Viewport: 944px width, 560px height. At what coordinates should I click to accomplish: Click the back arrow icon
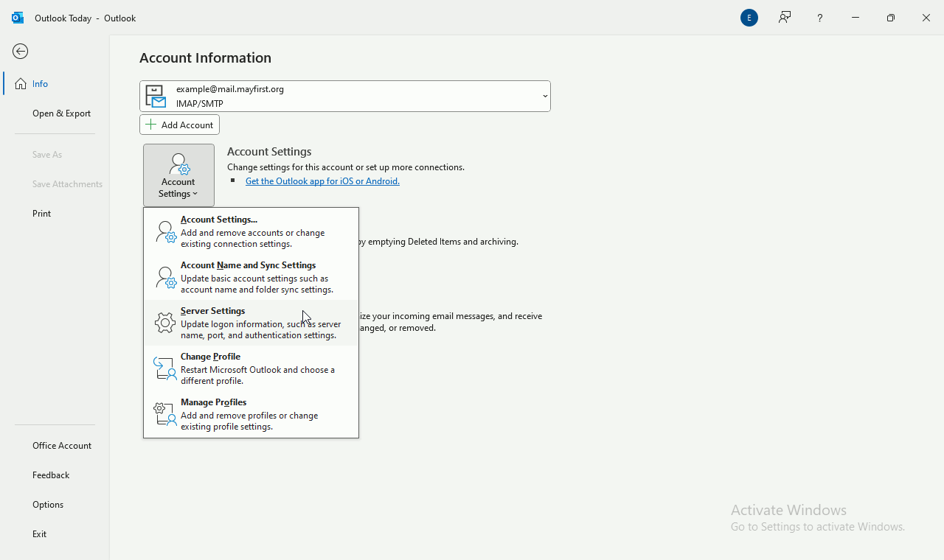pyautogui.click(x=21, y=52)
